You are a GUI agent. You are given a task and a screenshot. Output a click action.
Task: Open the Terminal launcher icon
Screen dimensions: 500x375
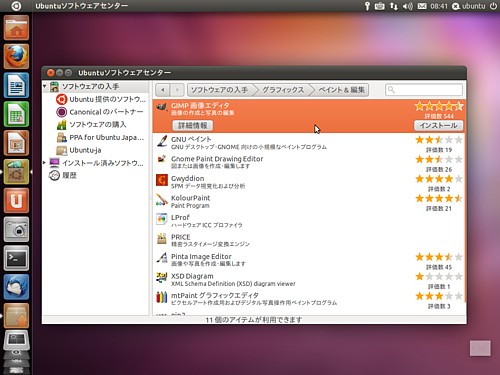[16, 258]
